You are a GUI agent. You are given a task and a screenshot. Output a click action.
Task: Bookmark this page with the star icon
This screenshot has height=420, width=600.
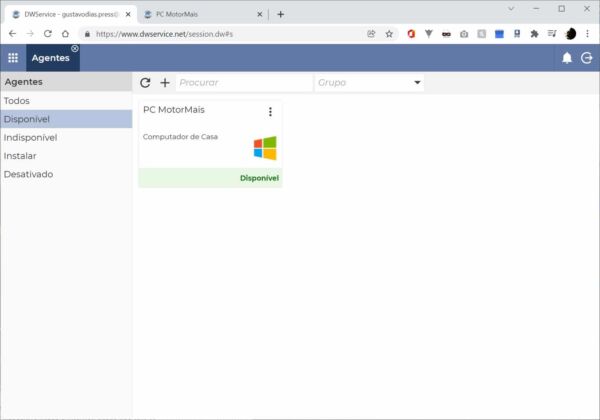coord(389,33)
